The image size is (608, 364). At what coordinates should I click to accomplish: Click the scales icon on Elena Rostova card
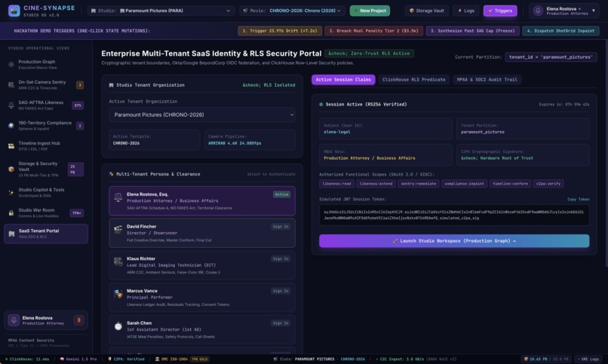click(118, 197)
